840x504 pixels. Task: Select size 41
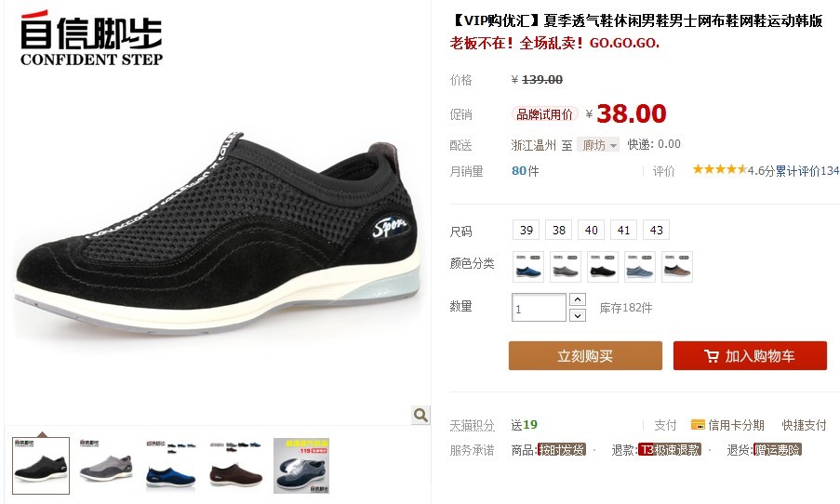623,230
